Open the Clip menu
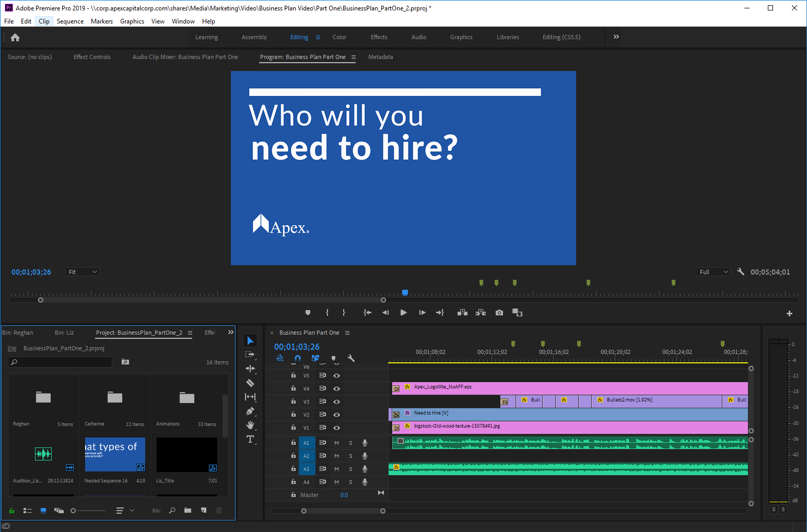The height and width of the screenshot is (532, 807). (x=44, y=21)
